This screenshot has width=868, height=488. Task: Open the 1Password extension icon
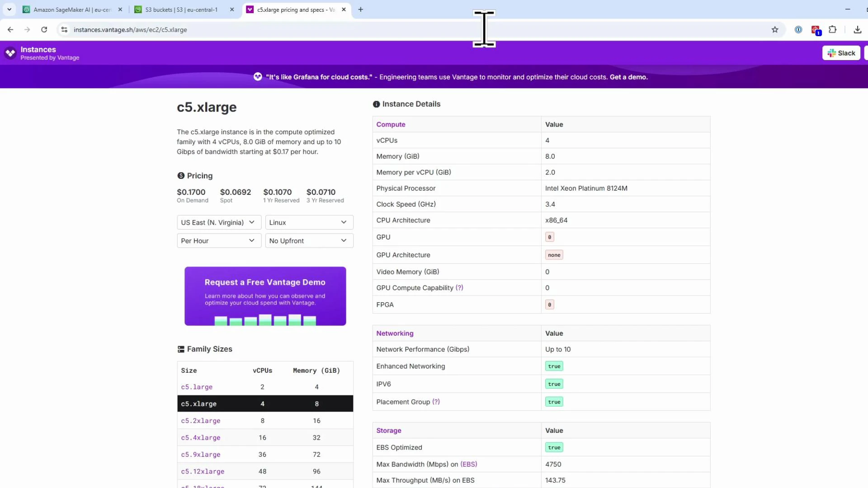(798, 29)
